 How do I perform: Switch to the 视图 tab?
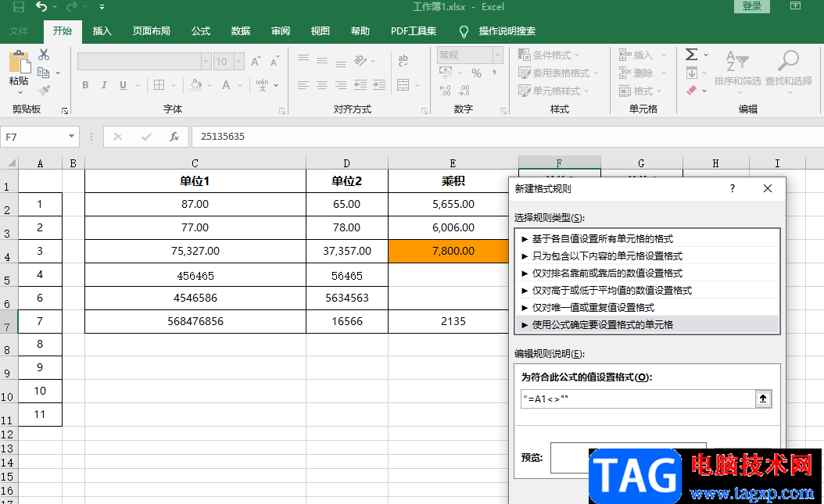[x=320, y=31]
